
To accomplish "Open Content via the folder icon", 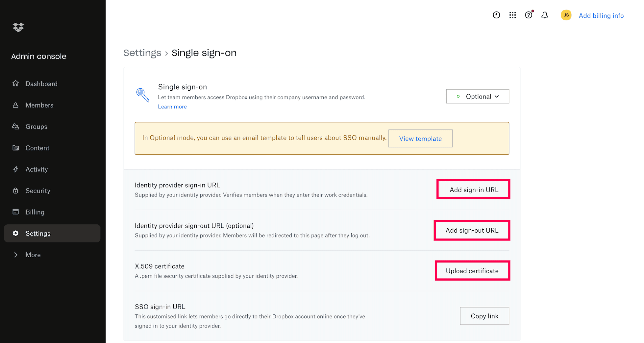I will (16, 148).
